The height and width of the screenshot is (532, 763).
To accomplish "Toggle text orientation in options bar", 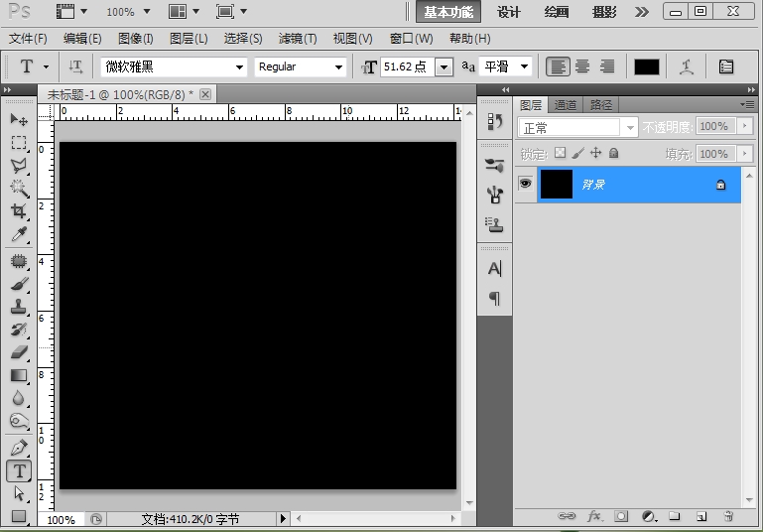I will tap(75, 66).
